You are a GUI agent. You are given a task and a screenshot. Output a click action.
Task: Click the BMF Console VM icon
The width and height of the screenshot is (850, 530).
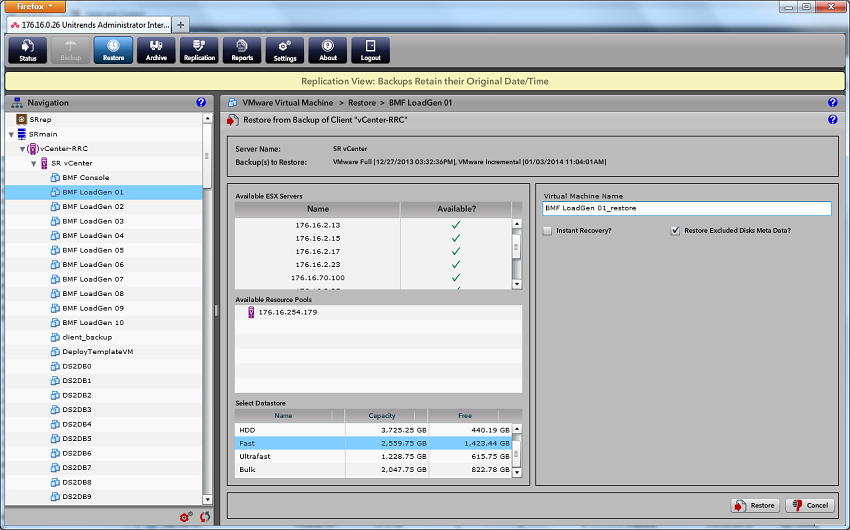coord(55,177)
